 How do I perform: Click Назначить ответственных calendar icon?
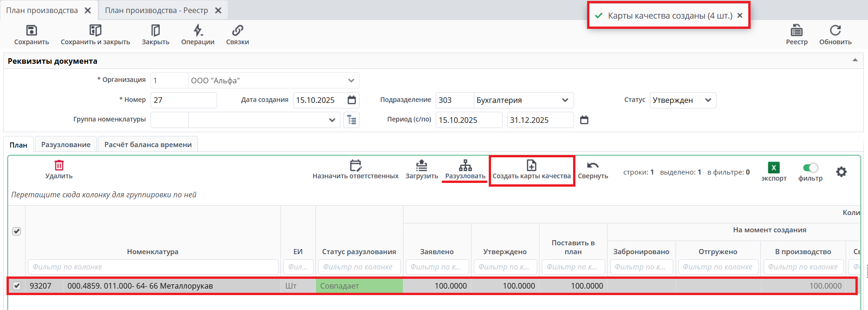click(x=355, y=166)
